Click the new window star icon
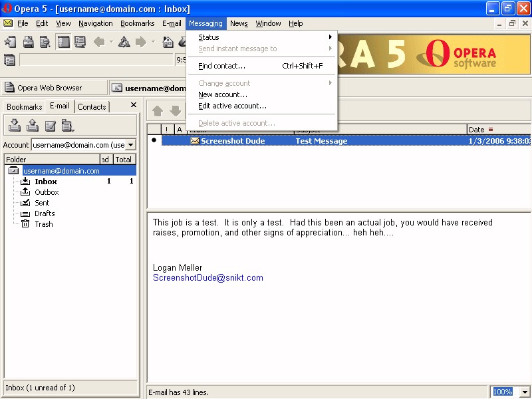The width and height of the screenshot is (532, 399). tap(10, 42)
